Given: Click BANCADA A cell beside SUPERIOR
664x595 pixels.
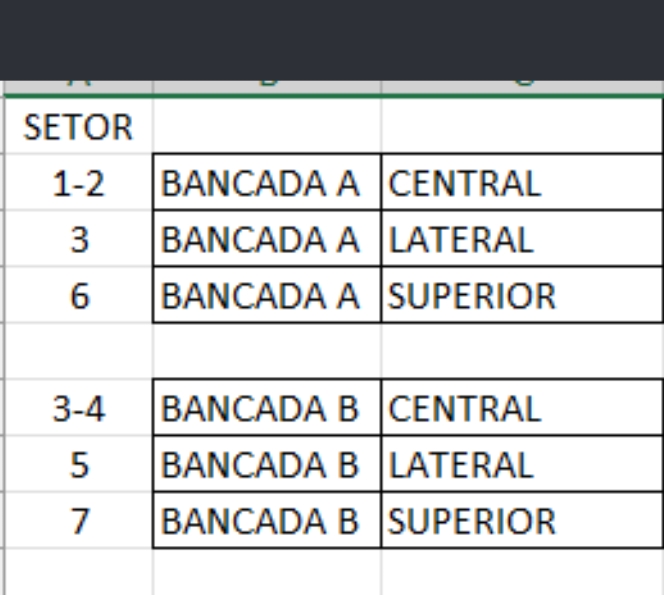Looking at the screenshot, I should pos(267,295).
